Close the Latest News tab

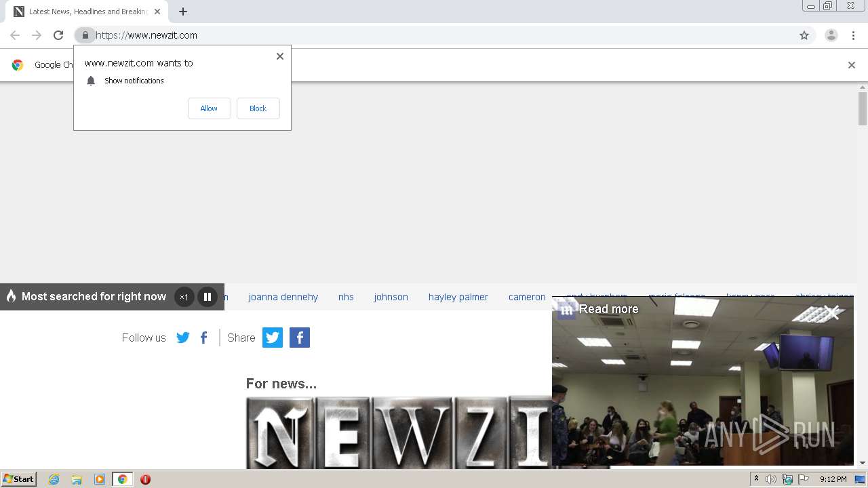(x=157, y=12)
